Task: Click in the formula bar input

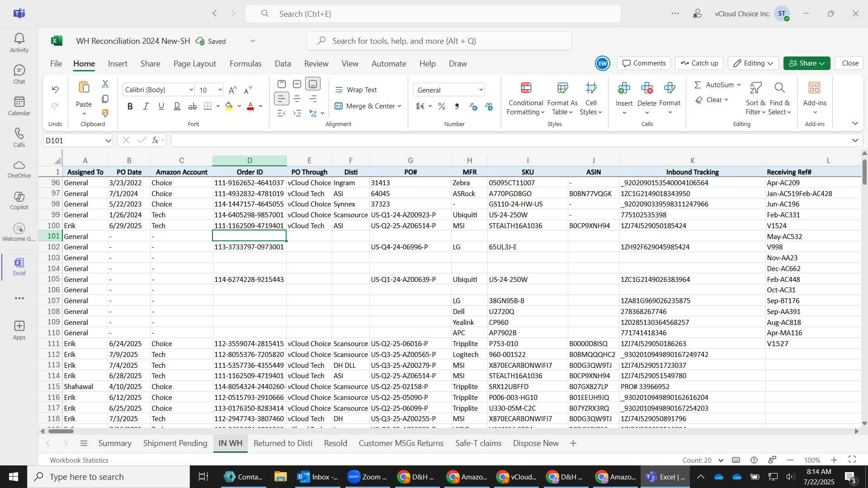Action: [510, 140]
